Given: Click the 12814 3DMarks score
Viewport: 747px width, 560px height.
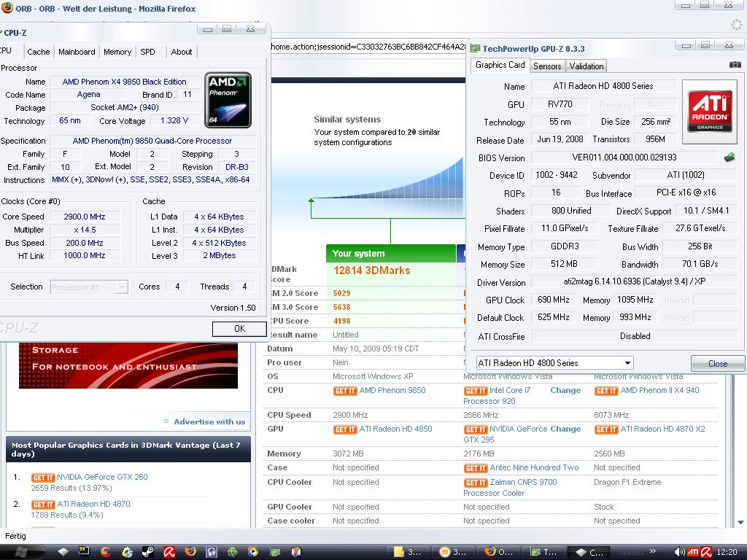Looking at the screenshot, I should [371, 271].
